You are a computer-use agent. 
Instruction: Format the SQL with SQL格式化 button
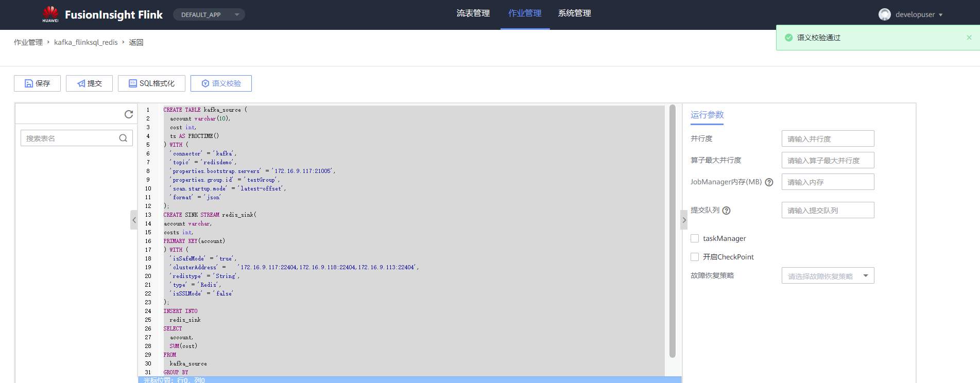151,83
